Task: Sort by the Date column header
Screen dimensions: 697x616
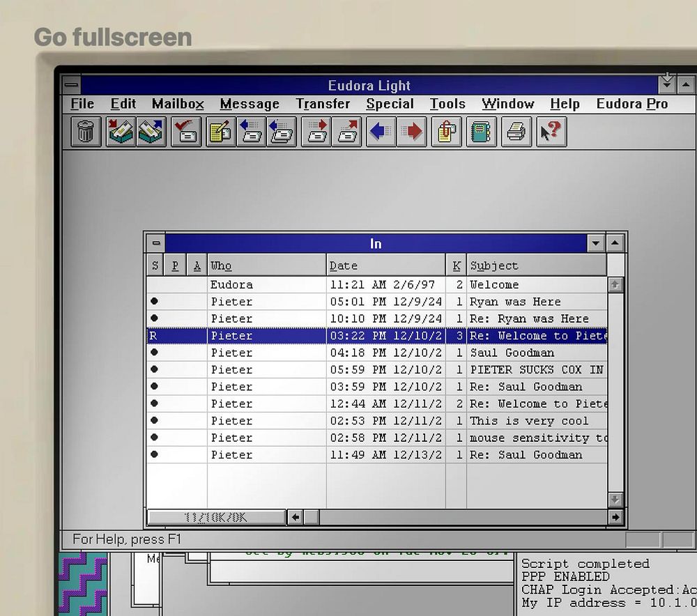Action: [386, 265]
